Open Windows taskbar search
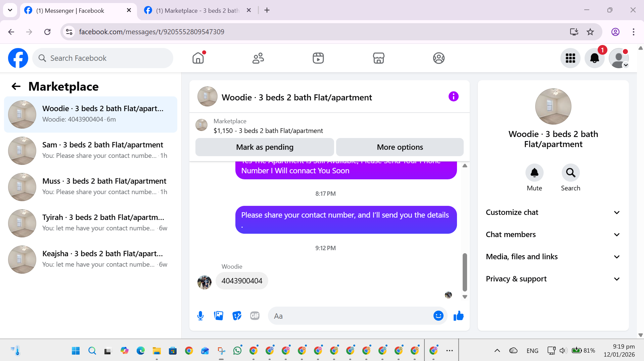 click(x=92, y=351)
